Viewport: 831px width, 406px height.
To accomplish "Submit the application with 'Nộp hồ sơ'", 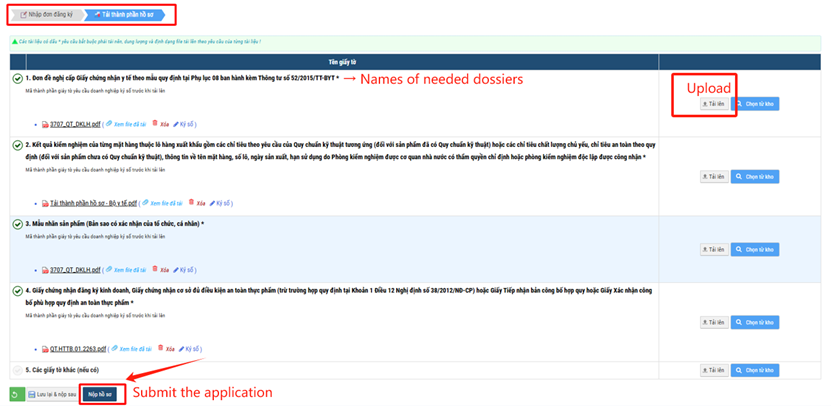I will (x=100, y=395).
